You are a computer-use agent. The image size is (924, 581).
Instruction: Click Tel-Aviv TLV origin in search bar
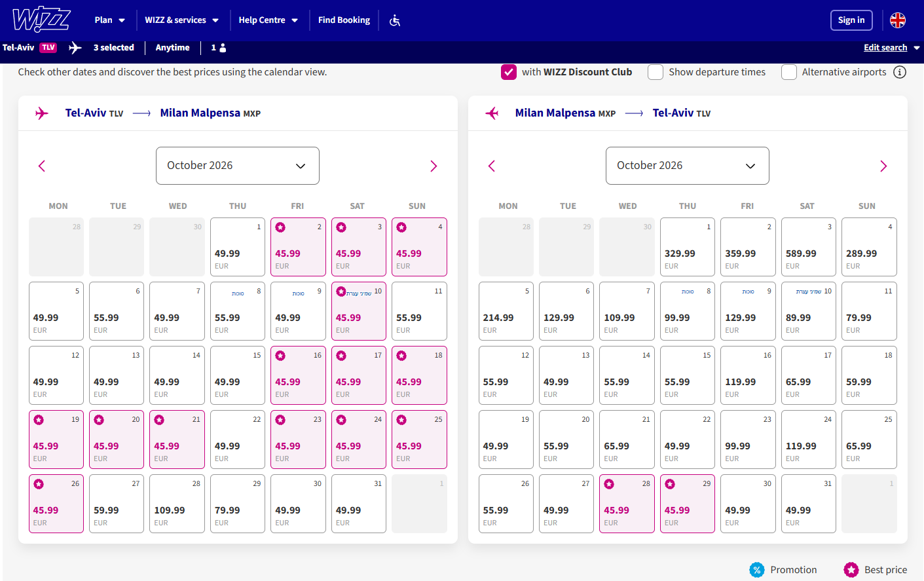(29, 48)
